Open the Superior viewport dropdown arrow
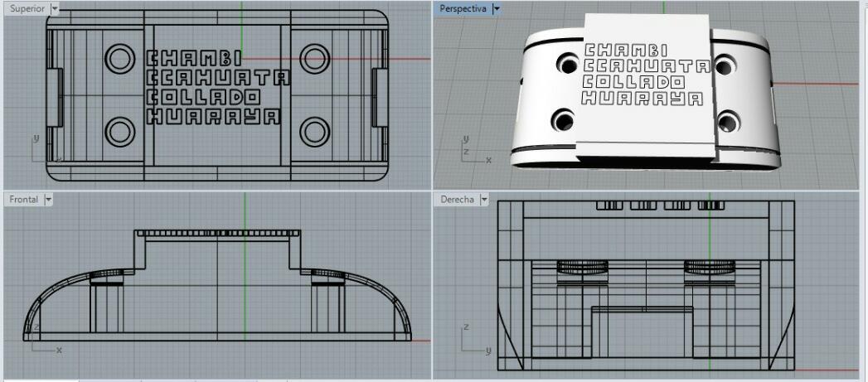This screenshot has height=382, width=868. click(x=54, y=9)
